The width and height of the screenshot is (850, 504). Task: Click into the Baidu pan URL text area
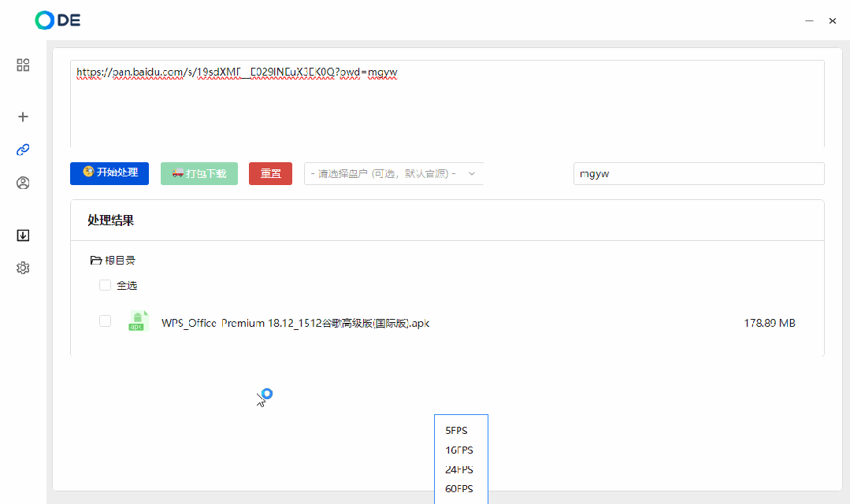(x=447, y=103)
